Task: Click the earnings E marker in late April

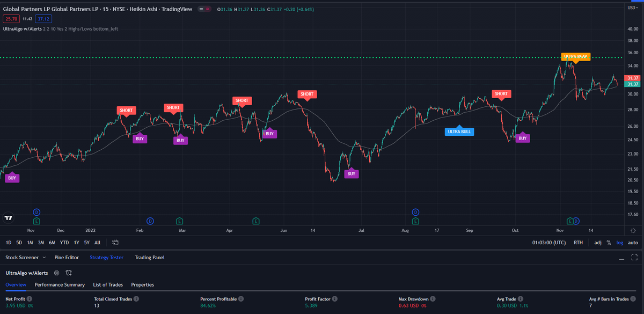Action: point(256,221)
